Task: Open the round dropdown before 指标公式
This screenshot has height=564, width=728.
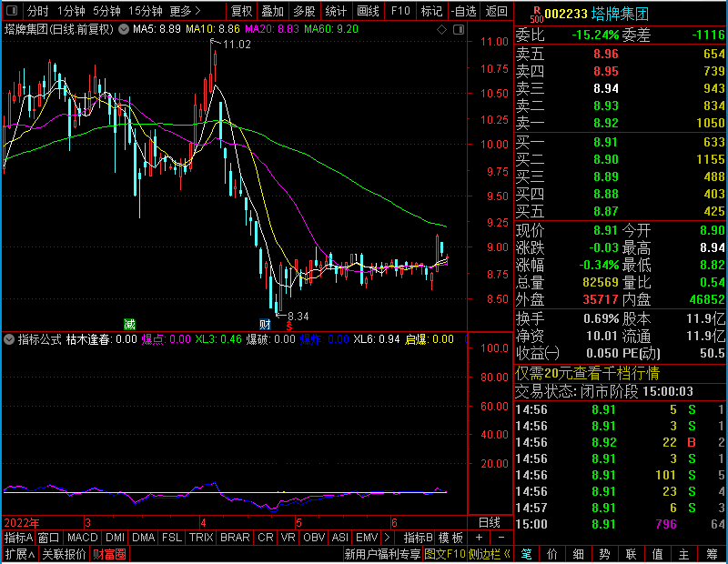Action: (x=9, y=339)
